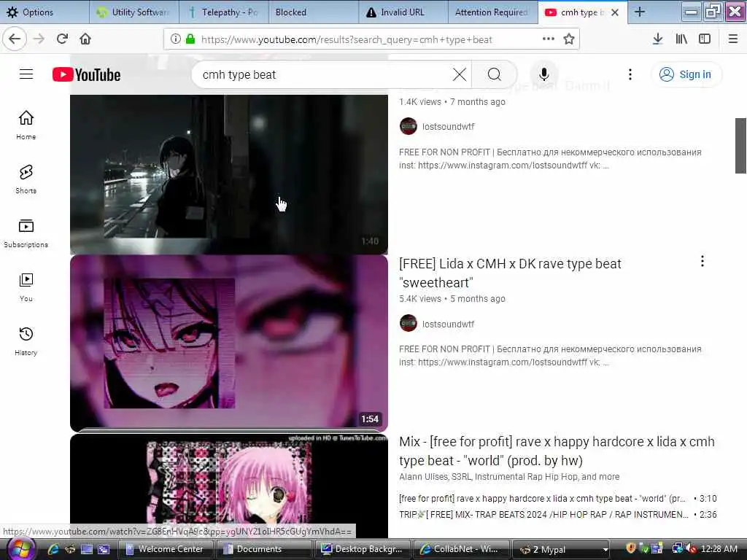Image resolution: width=747 pixels, height=560 pixels.
Task: Play the pink anime face thumbnail
Action: tap(229, 343)
